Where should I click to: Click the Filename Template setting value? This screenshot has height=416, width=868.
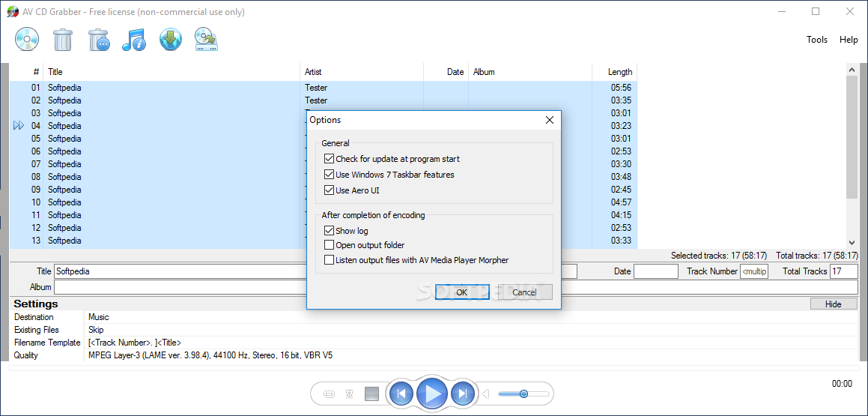[135, 343]
